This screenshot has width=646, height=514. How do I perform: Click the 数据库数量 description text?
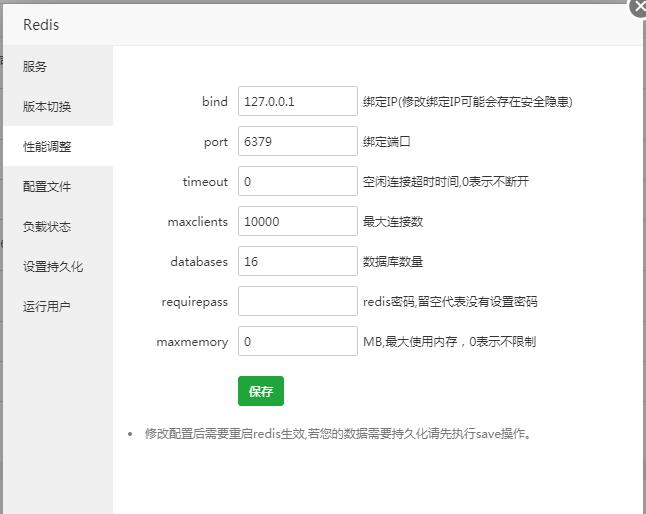[393, 261]
